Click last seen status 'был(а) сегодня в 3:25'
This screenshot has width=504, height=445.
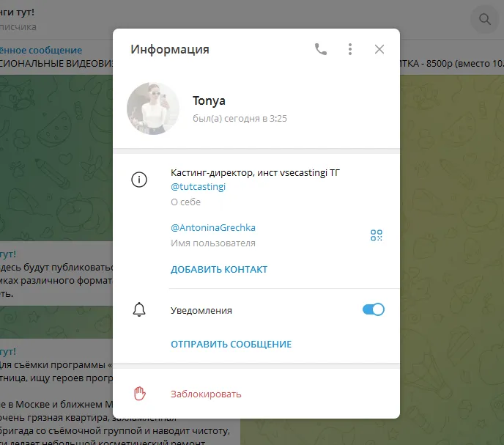240,119
